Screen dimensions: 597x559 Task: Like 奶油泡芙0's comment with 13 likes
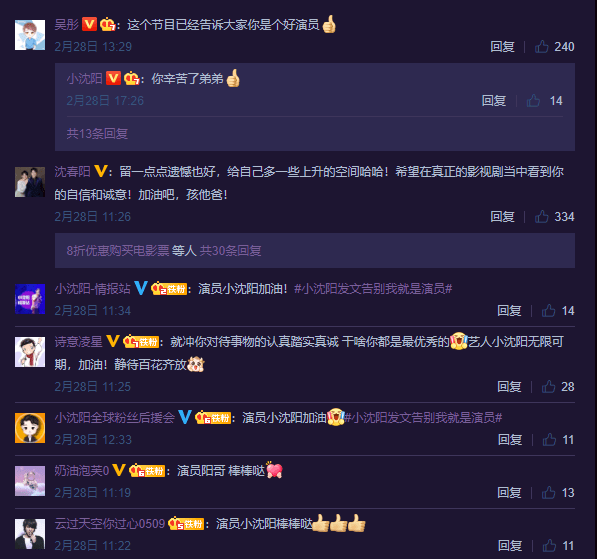point(548,493)
